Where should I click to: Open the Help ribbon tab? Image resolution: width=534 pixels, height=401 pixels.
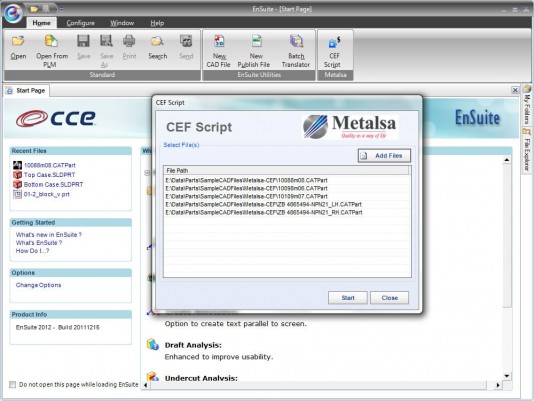click(157, 23)
